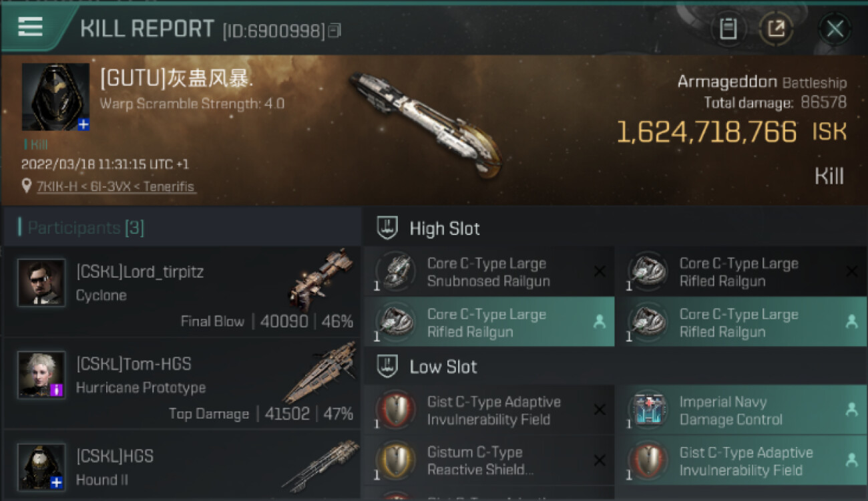868x501 pixels.
Task: Click the Armageddon ship image
Action: [426, 124]
